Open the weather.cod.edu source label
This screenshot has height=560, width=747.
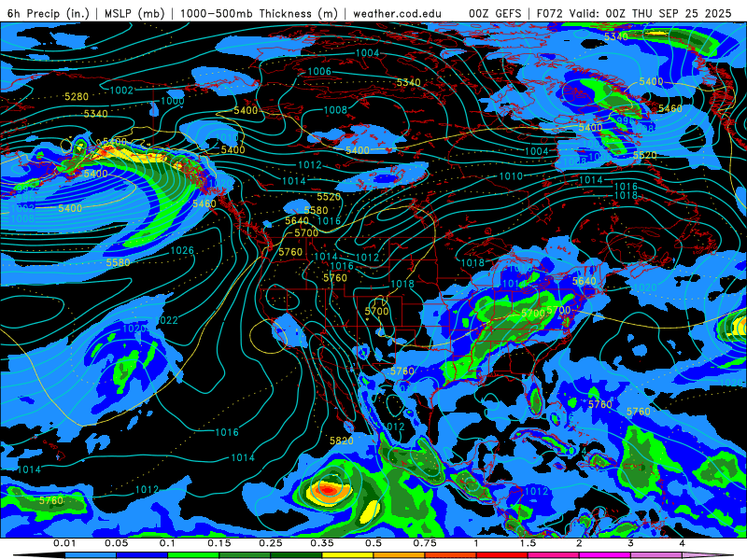coord(398,13)
